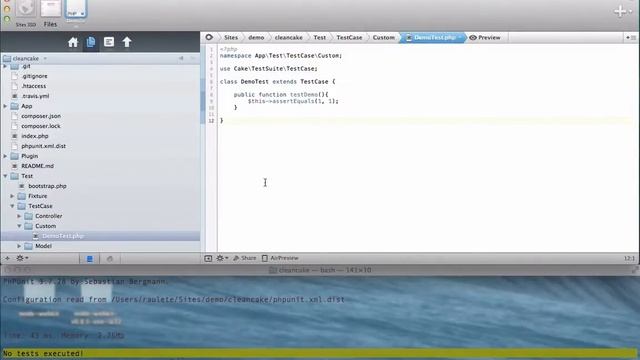The height and width of the screenshot is (360, 640).
Task: Select the blue local files view button
Action: (x=90, y=258)
